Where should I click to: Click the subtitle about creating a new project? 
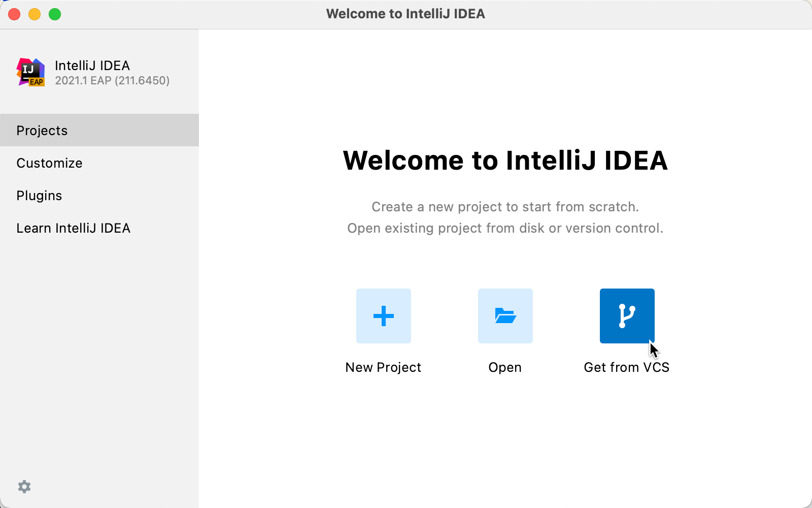pyautogui.click(x=505, y=207)
